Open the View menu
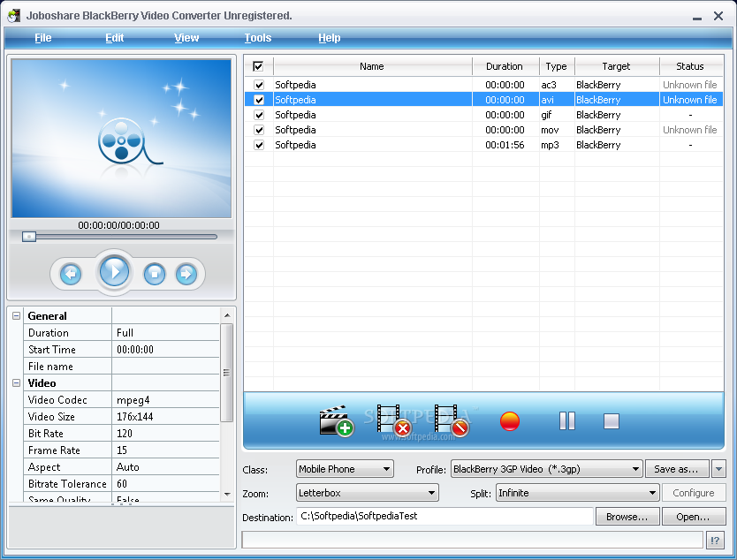 pos(186,38)
